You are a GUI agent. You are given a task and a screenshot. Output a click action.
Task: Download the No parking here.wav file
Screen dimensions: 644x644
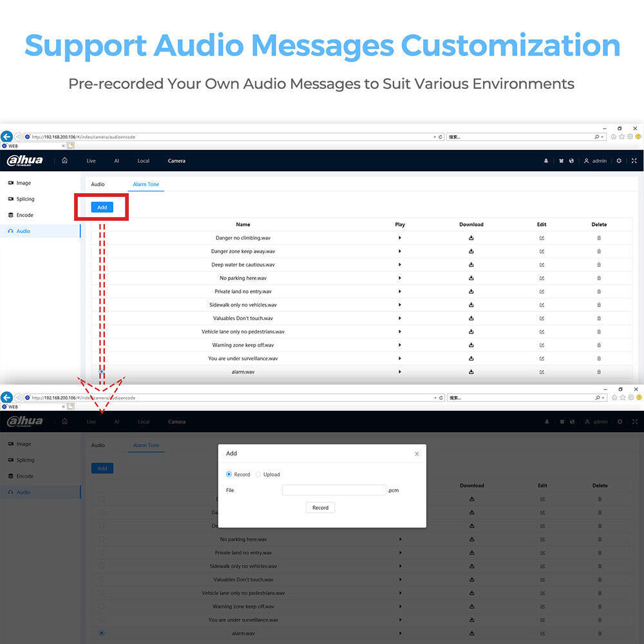tap(471, 278)
